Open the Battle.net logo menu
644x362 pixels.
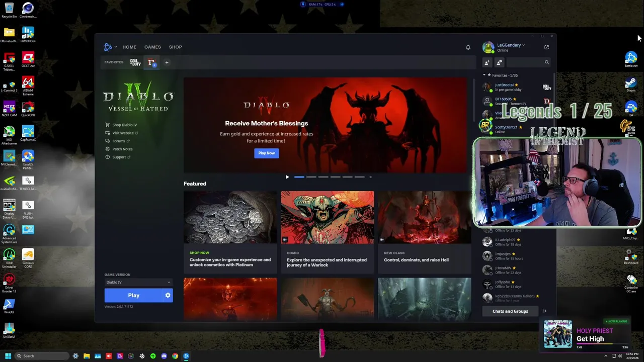pyautogui.click(x=109, y=47)
